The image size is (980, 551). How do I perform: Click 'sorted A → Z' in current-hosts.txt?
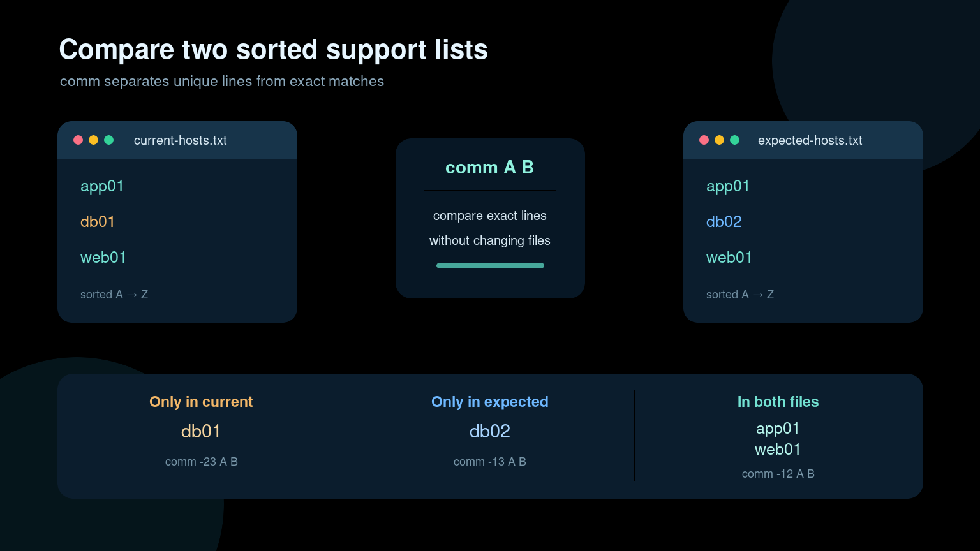click(x=114, y=295)
